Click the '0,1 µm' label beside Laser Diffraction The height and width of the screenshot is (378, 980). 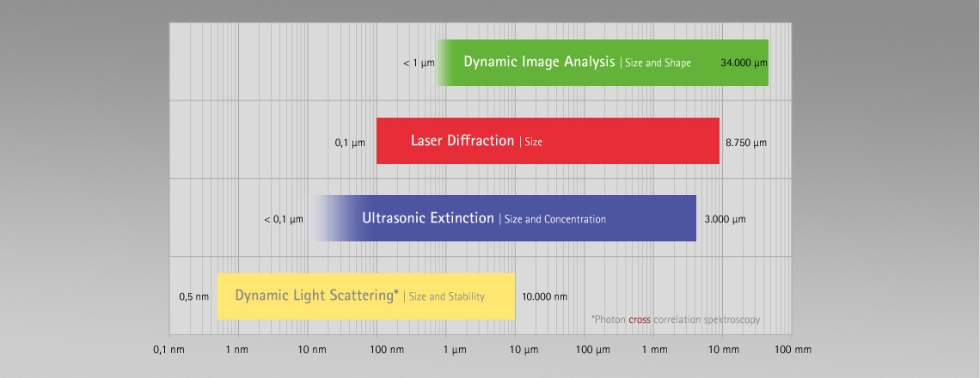click(350, 143)
